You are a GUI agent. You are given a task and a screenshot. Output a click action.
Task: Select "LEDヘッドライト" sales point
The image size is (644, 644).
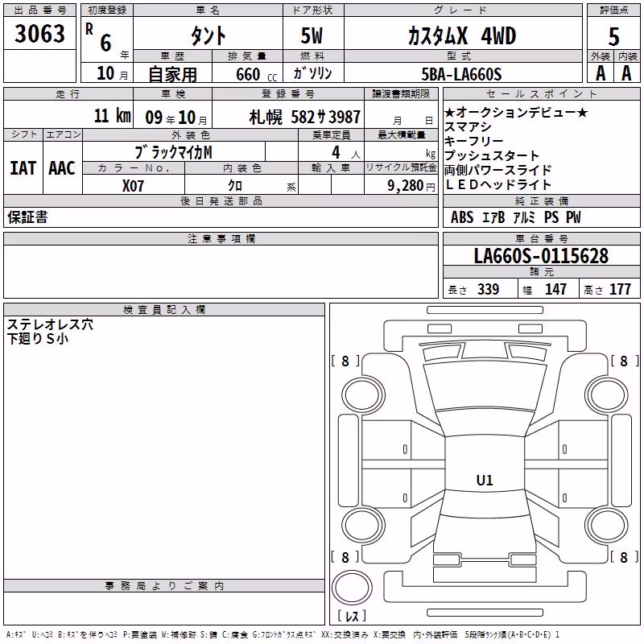point(497,184)
